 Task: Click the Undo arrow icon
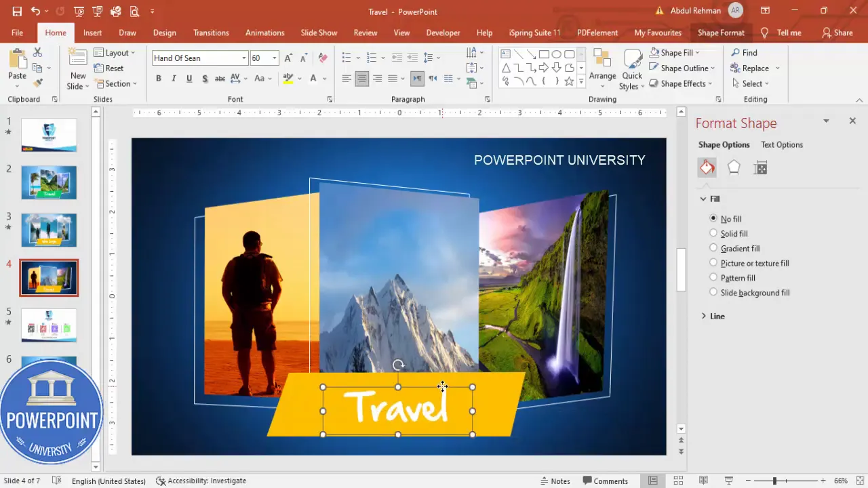(x=35, y=12)
